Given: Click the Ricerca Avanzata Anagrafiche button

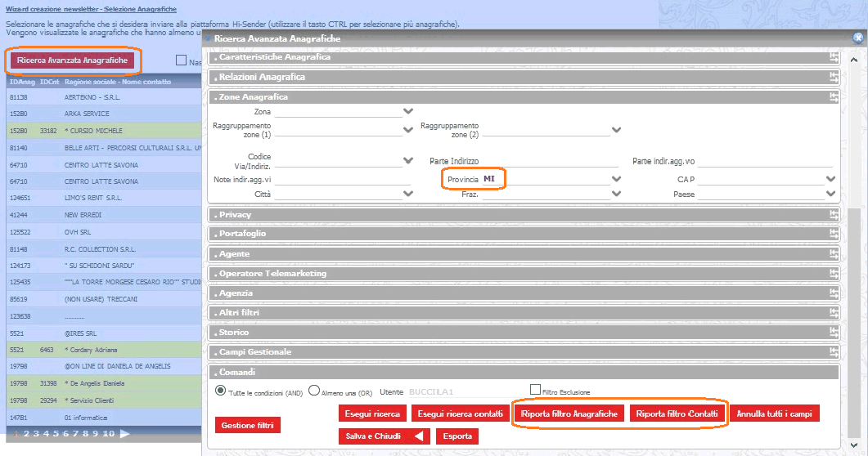Looking at the screenshot, I should pyautogui.click(x=72, y=60).
